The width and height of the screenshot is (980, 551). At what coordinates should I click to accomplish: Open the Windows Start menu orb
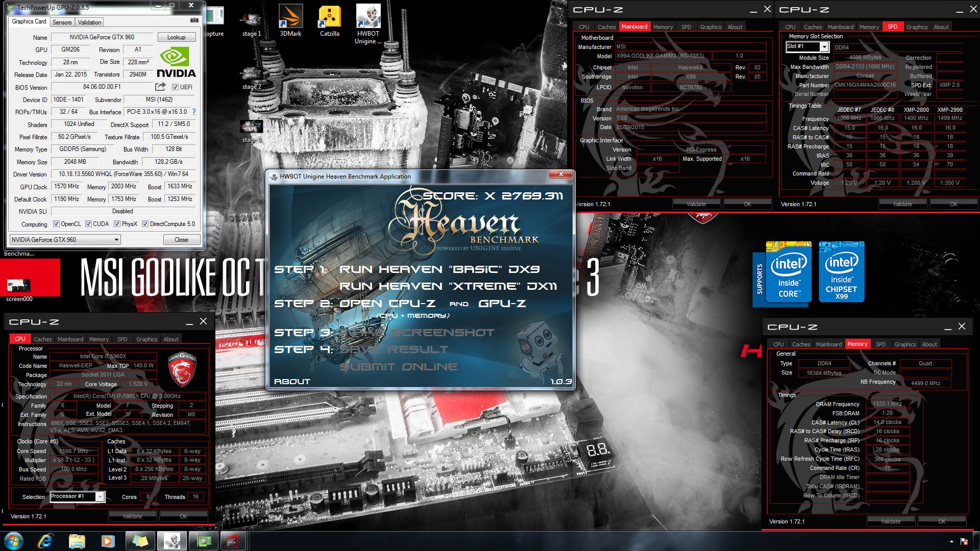pos(13,540)
